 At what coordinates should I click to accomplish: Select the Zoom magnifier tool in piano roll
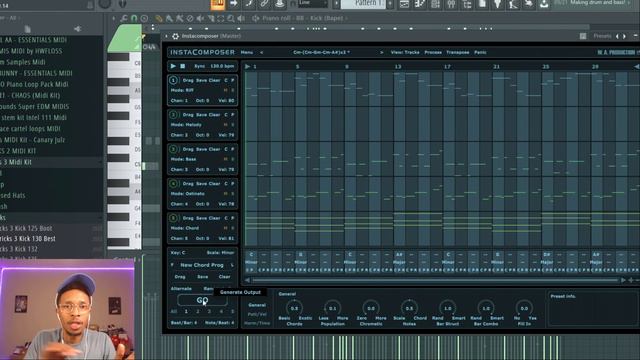point(231,18)
